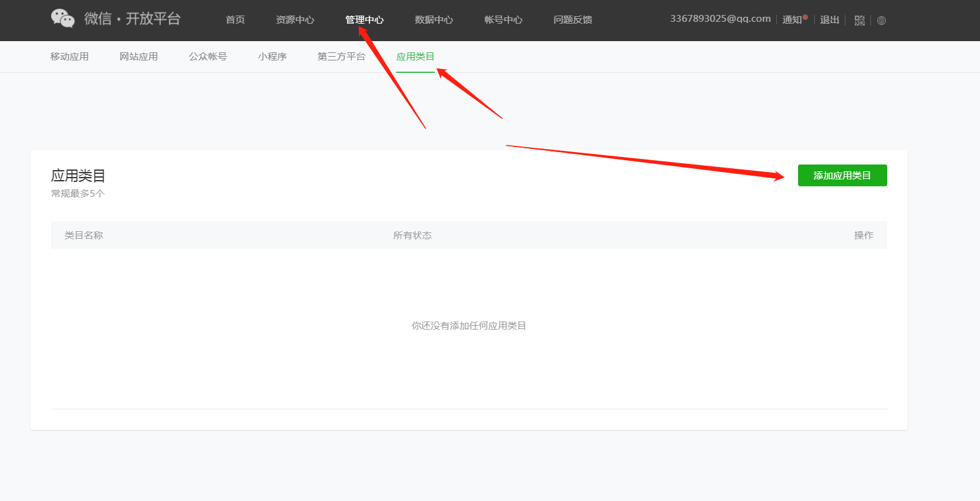Switch to the 小程序 tab
This screenshot has width=980, height=501.
pos(272,57)
